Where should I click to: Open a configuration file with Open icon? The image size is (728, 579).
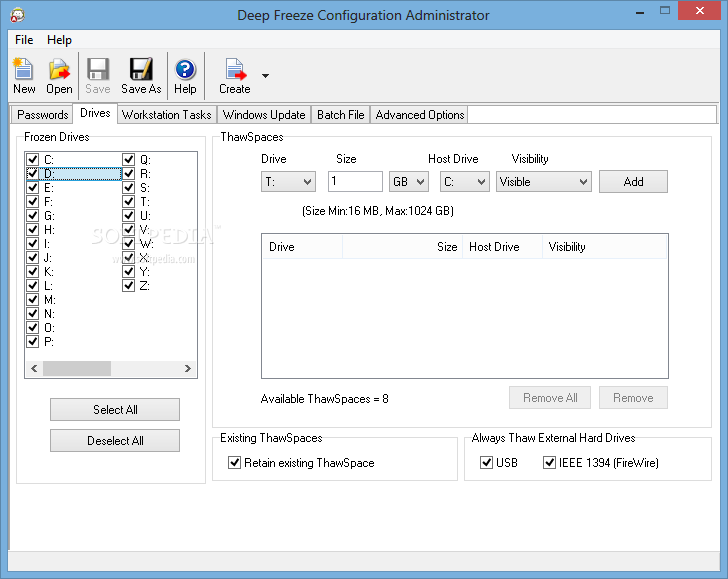click(x=59, y=76)
